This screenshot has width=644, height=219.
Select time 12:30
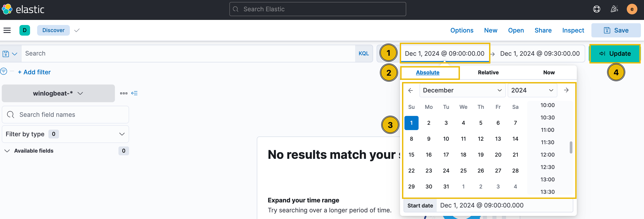(x=547, y=167)
